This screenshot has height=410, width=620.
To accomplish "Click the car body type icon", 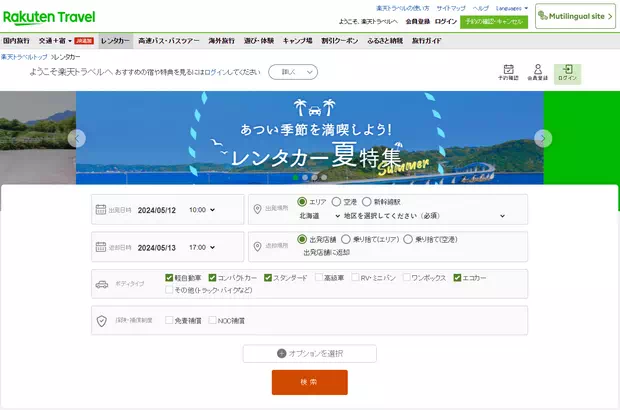I will 102,284.
